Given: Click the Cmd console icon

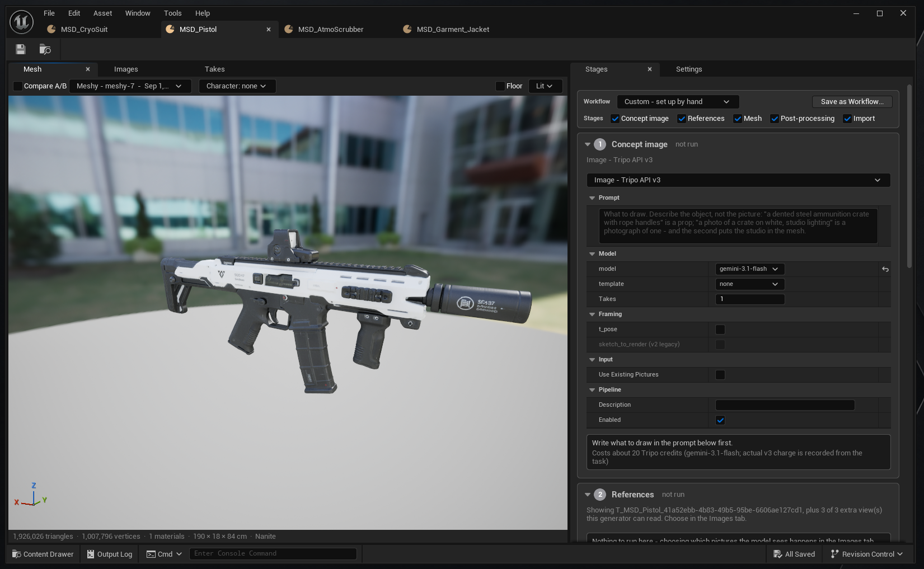Looking at the screenshot, I should click(x=151, y=554).
